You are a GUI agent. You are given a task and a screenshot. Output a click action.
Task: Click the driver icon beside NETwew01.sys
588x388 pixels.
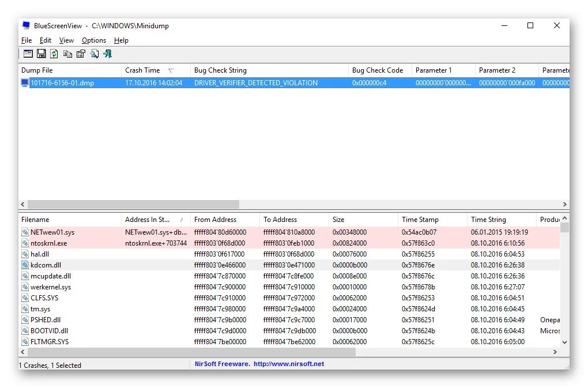(25, 232)
